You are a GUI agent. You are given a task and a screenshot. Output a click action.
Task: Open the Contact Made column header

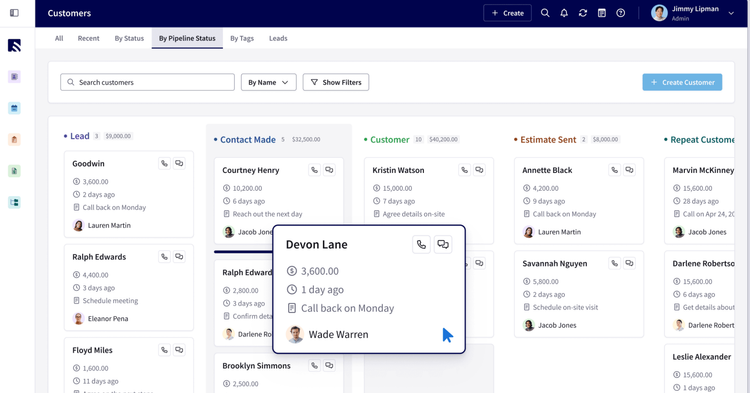pyautogui.click(x=248, y=140)
